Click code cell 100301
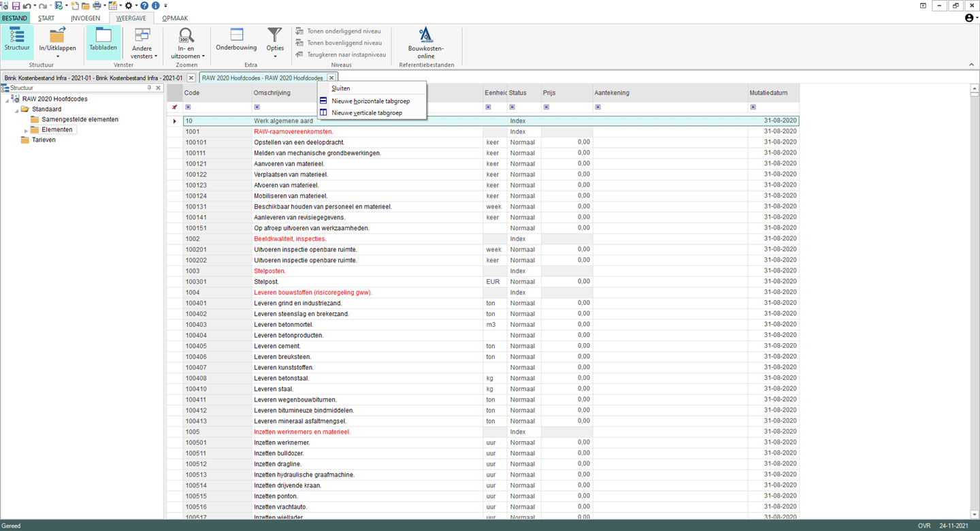Screen dimensions: 980x531 coord(217,282)
